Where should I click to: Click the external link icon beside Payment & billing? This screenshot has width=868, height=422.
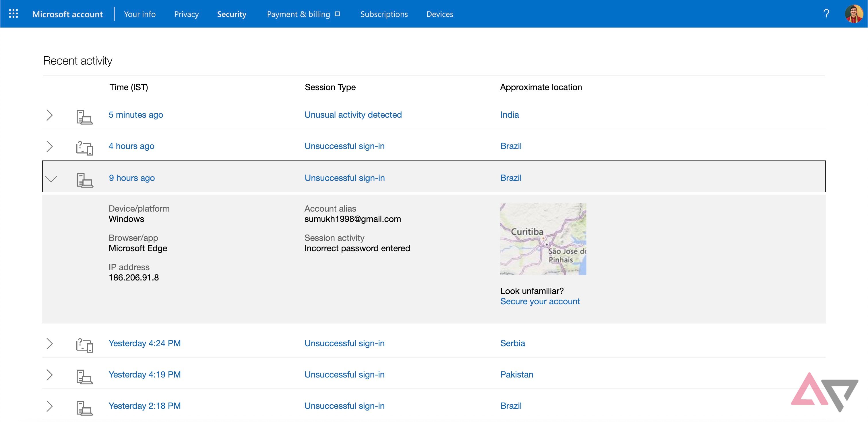337,14
